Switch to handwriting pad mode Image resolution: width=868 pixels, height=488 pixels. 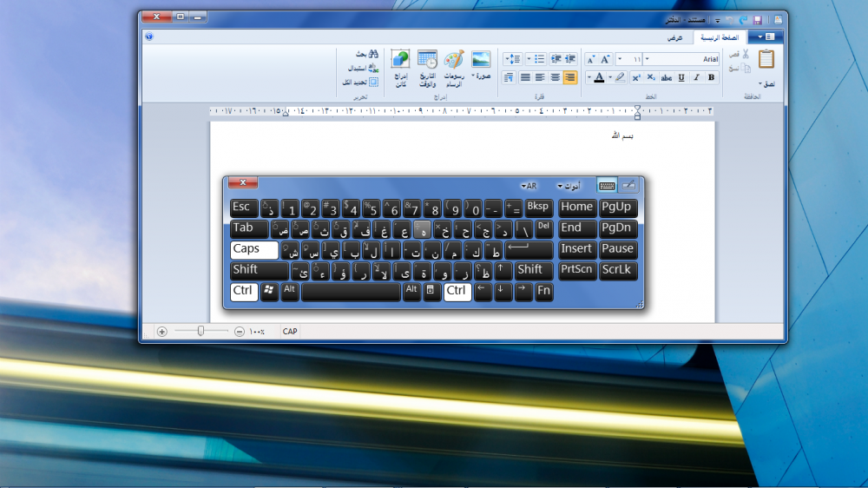(628, 186)
